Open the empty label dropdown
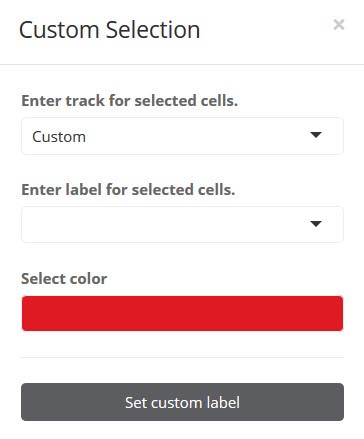 pyautogui.click(x=182, y=224)
